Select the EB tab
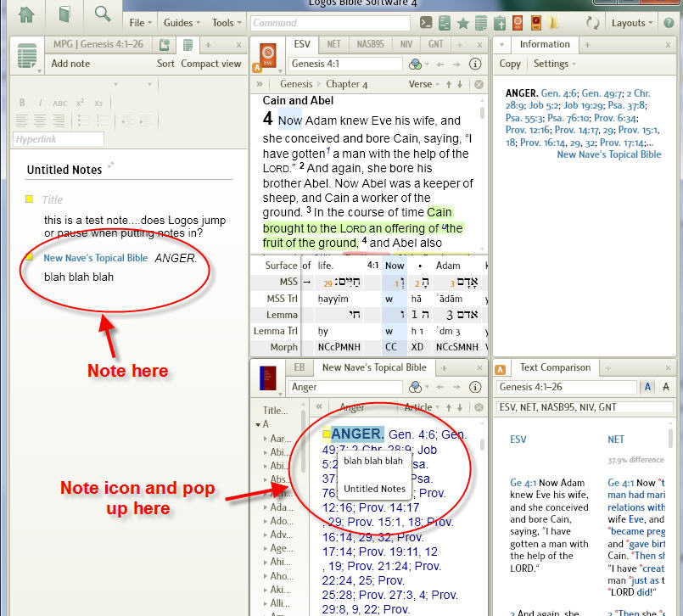This screenshot has height=616, width=683. (x=300, y=367)
